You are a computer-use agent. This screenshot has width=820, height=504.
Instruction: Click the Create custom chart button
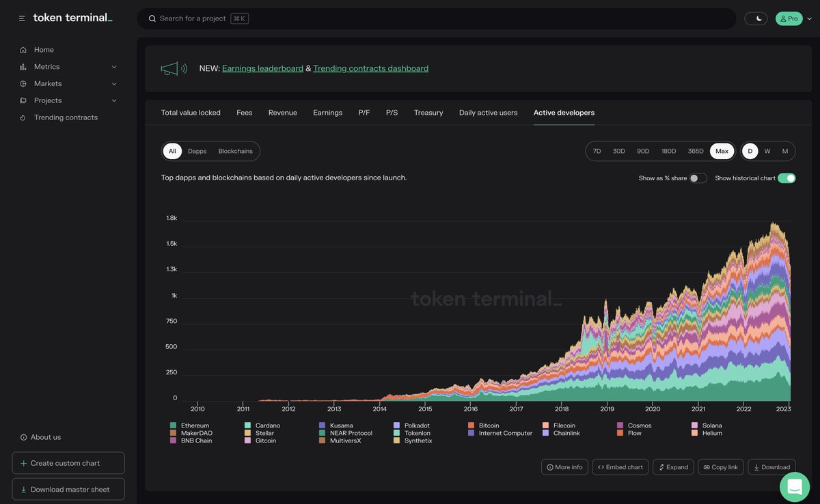tap(68, 462)
